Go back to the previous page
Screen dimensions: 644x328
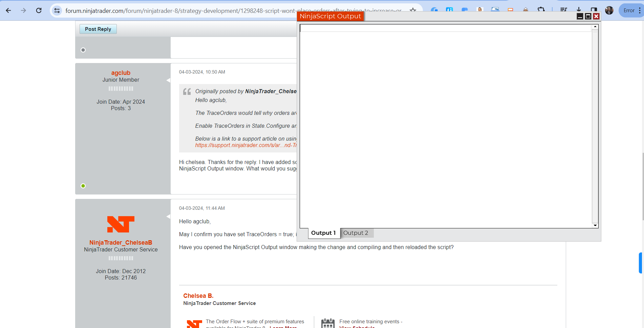coord(8,11)
